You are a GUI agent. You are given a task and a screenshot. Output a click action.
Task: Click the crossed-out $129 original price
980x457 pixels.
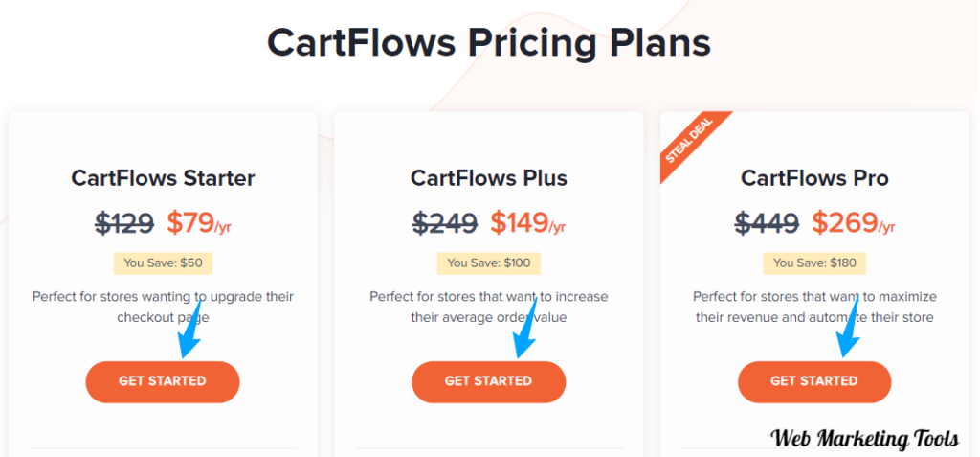point(124,222)
